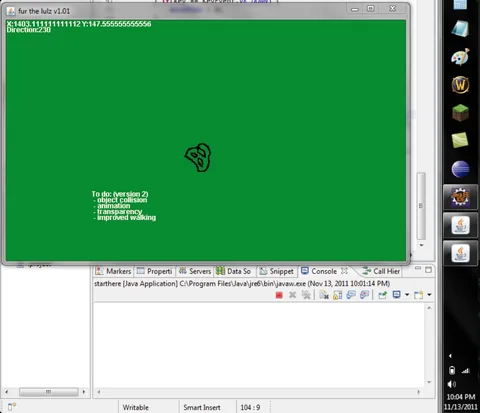Toggle show console when standard error changes
Screen dimensions: 480x413
364,295
